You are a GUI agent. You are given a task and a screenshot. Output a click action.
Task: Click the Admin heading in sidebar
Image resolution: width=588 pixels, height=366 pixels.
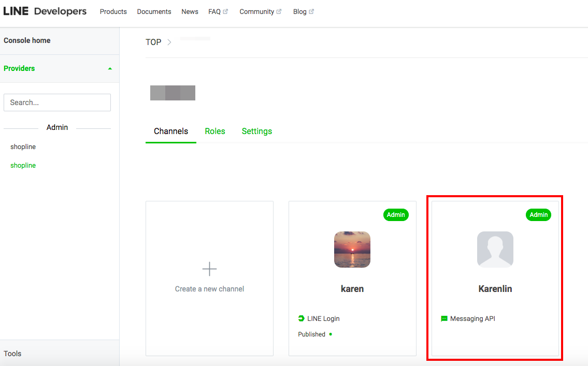(x=57, y=127)
